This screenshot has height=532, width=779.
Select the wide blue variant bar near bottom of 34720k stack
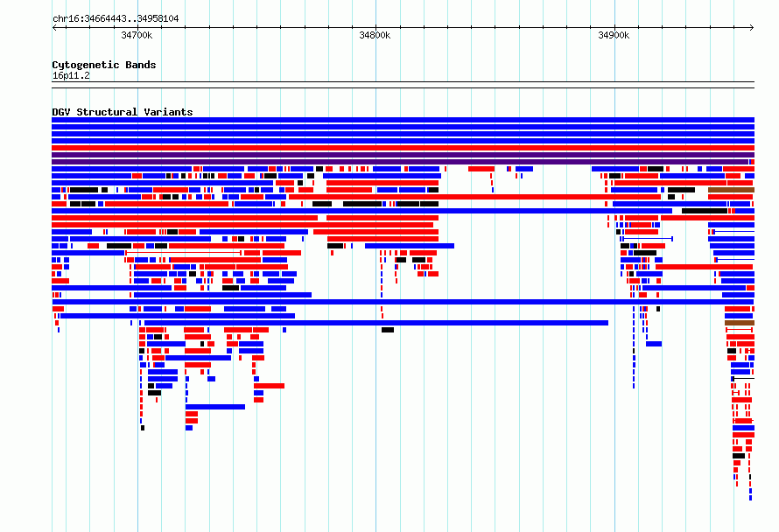215,407
